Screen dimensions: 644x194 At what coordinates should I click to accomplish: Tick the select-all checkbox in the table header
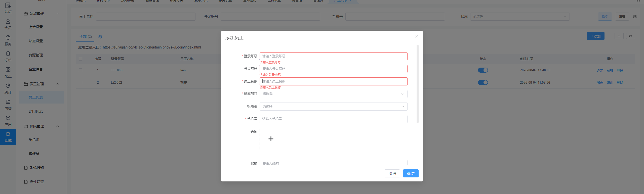pyautogui.click(x=80, y=59)
